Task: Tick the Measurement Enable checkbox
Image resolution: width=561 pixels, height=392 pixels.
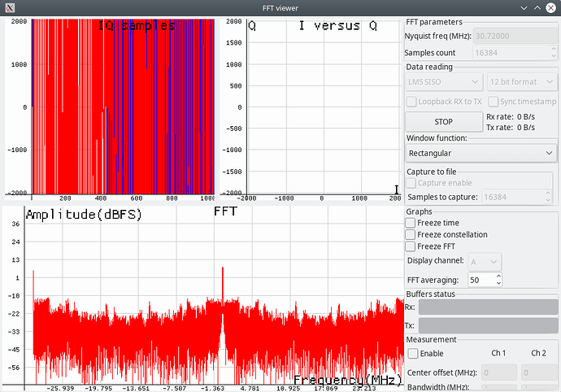Action: tap(413, 354)
